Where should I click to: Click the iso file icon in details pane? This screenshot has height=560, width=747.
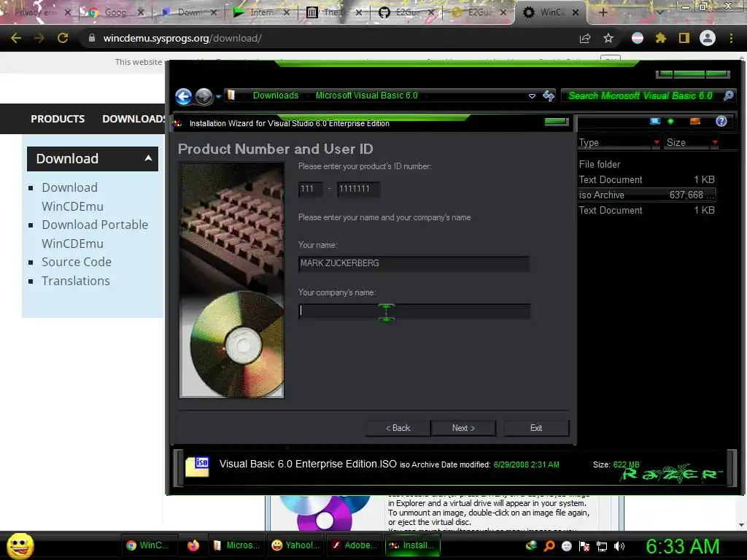197,466
